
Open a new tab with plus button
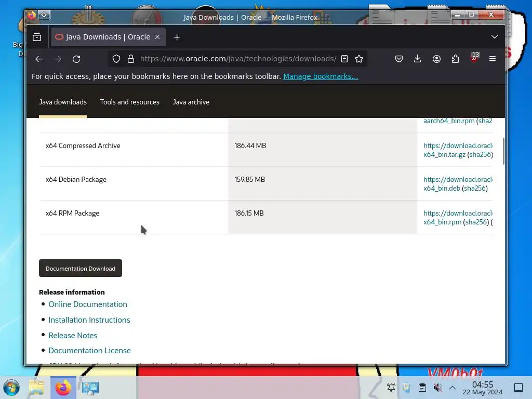pos(177,37)
